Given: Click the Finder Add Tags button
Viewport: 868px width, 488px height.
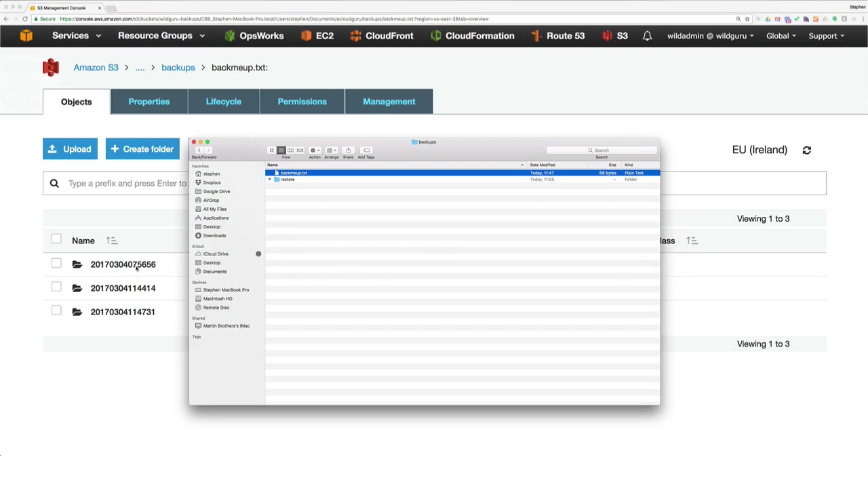Looking at the screenshot, I should (366, 150).
